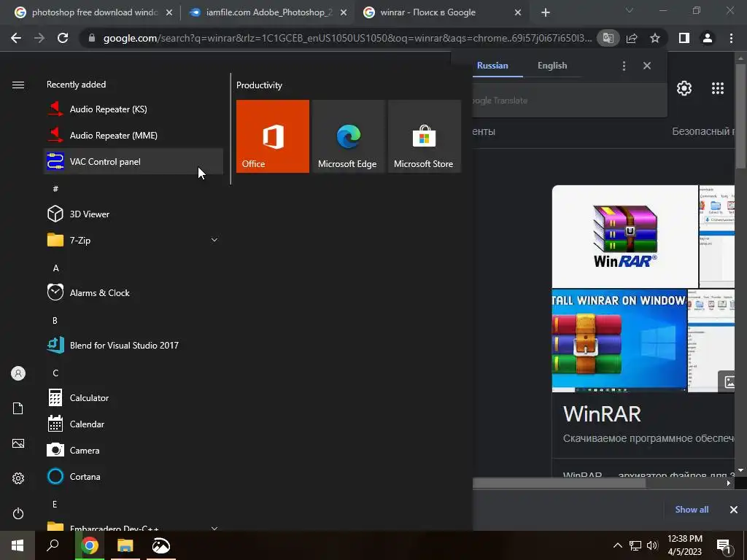This screenshot has height=560, width=747.
Task: Open Blend for Visual Studio 2017
Action: pos(133,345)
